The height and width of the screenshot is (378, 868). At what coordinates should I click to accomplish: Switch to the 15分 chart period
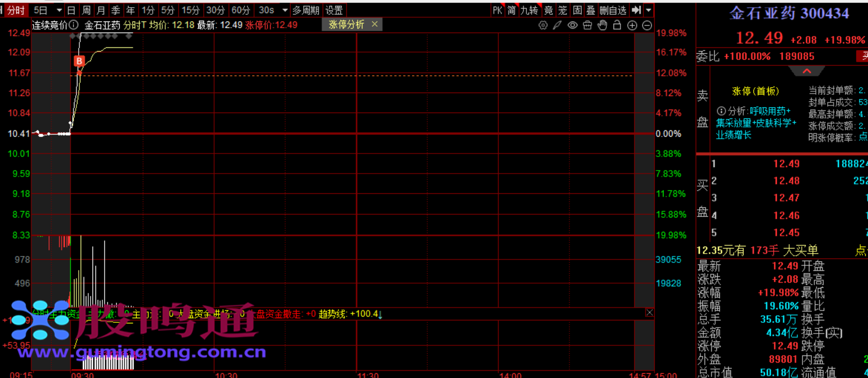click(x=191, y=10)
